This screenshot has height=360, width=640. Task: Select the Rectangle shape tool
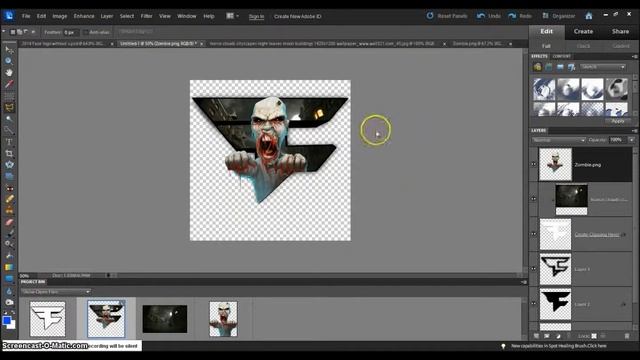[x=9, y=279]
